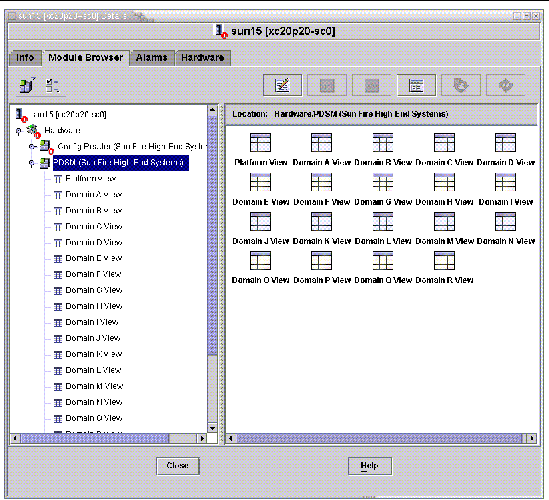Image resolution: width=549 pixels, height=500 pixels.
Task: Open Domain N View icon in right pane
Action: (x=505, y=222)
